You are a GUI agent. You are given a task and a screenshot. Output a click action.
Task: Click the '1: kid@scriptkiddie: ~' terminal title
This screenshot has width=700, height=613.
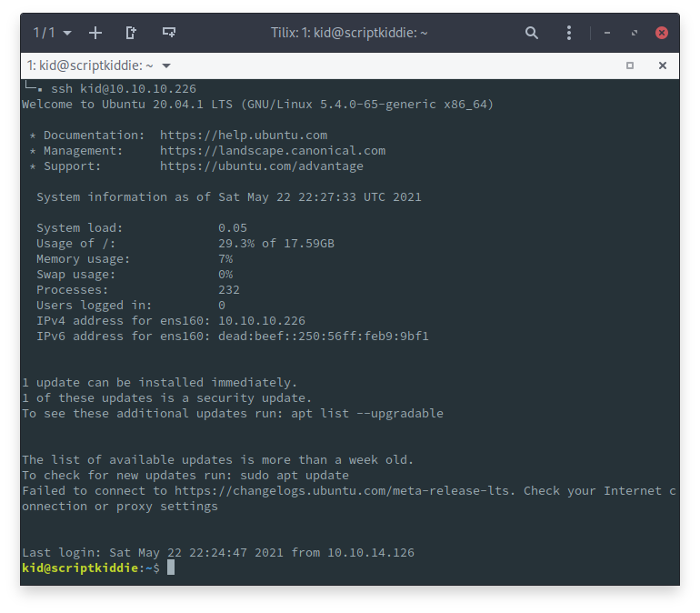pyautogui.click(x=90, y=65)
